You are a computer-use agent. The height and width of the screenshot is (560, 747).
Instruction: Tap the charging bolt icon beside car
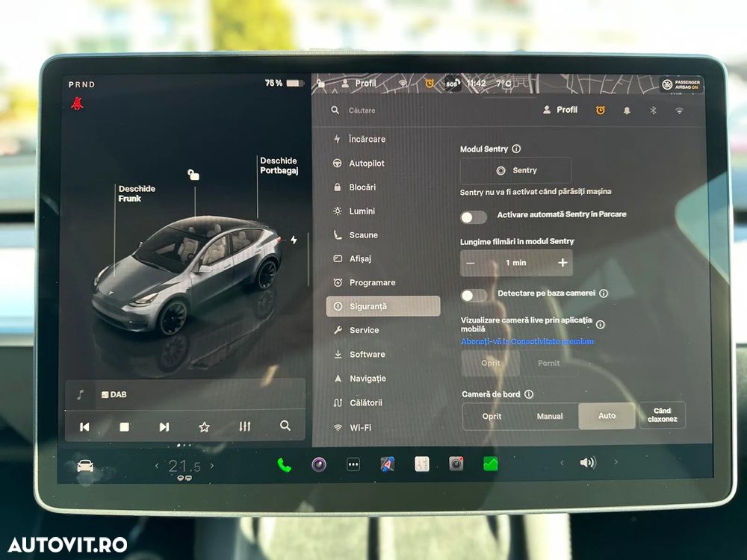coord(294,240)
